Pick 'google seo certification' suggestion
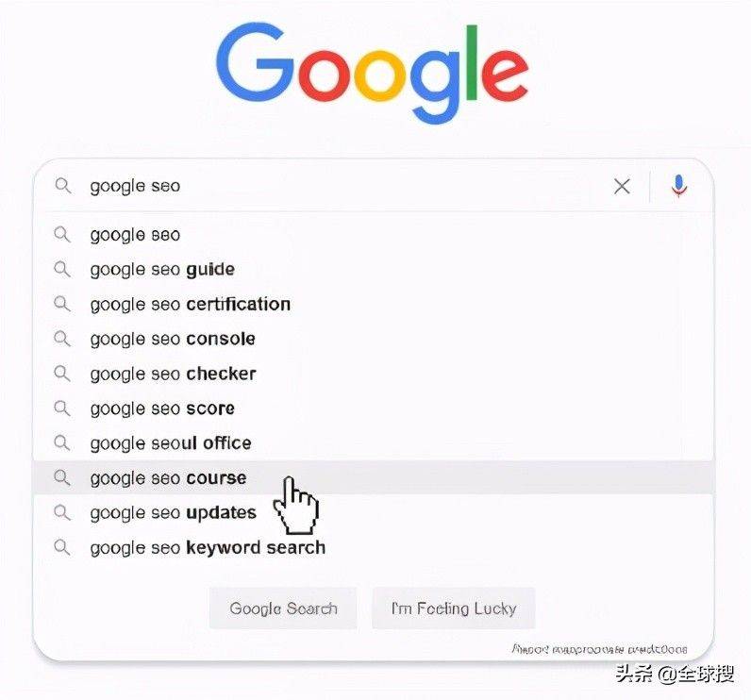751x700 pixels. (x=190, y=305)
